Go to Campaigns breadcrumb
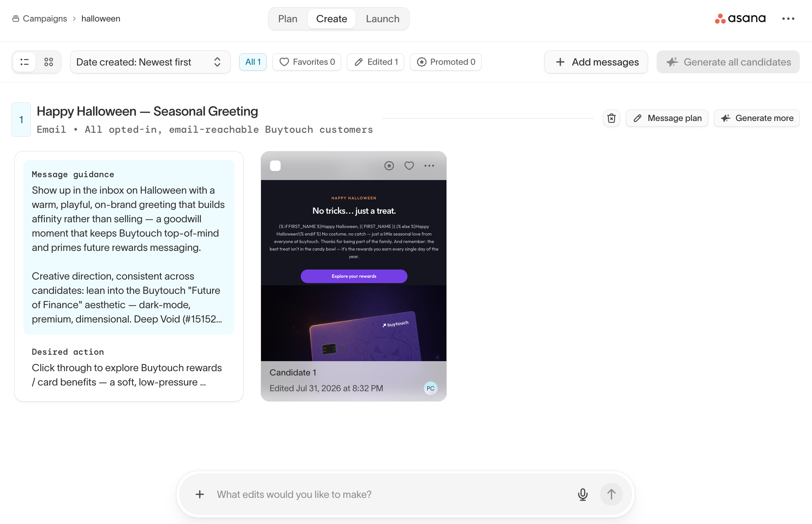 click(40, 19)
